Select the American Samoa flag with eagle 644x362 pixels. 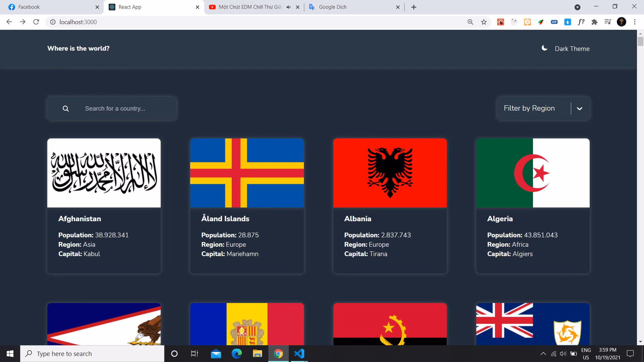pyautogui.click(x=104, y=324)
